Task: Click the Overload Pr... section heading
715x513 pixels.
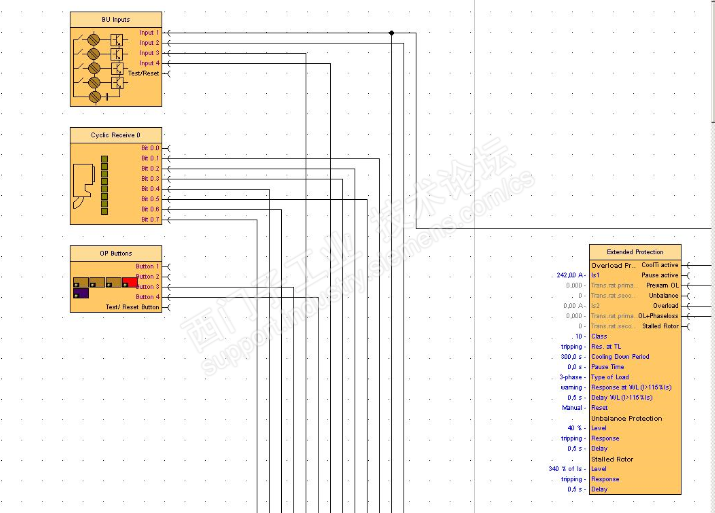Action: [x=613, y=265]
